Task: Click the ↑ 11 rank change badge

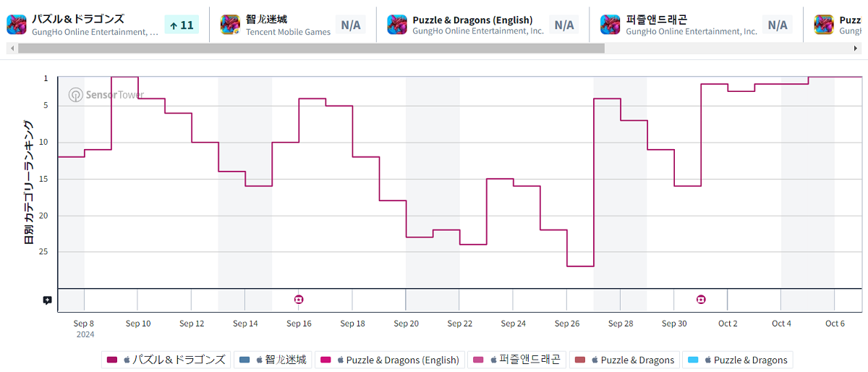Action: 181,25
